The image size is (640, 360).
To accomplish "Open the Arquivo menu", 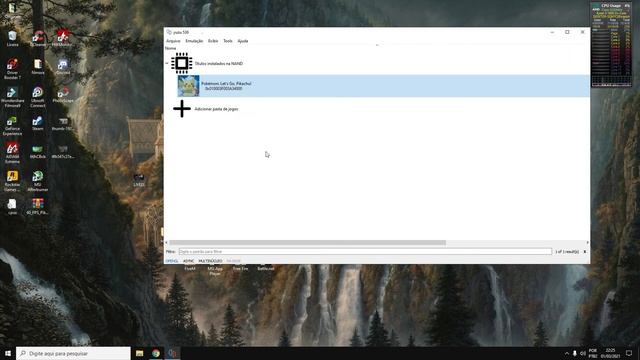I will pos(173,41).
